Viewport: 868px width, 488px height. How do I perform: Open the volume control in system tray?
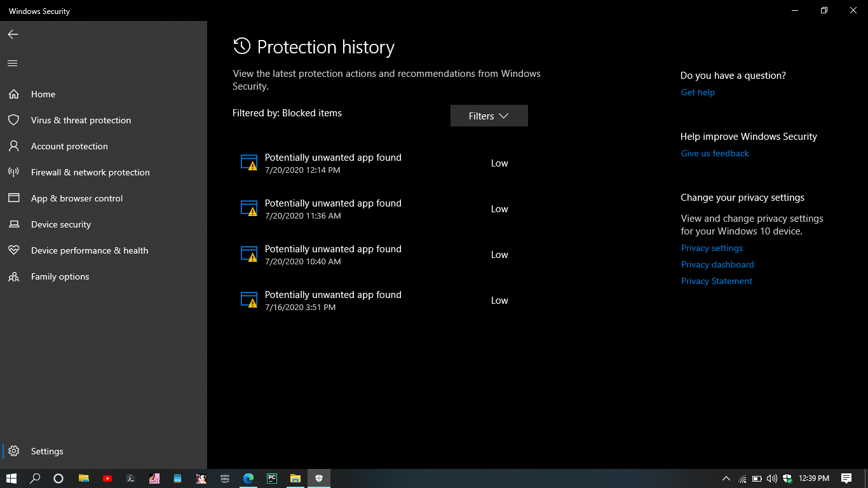pos(772,478)
